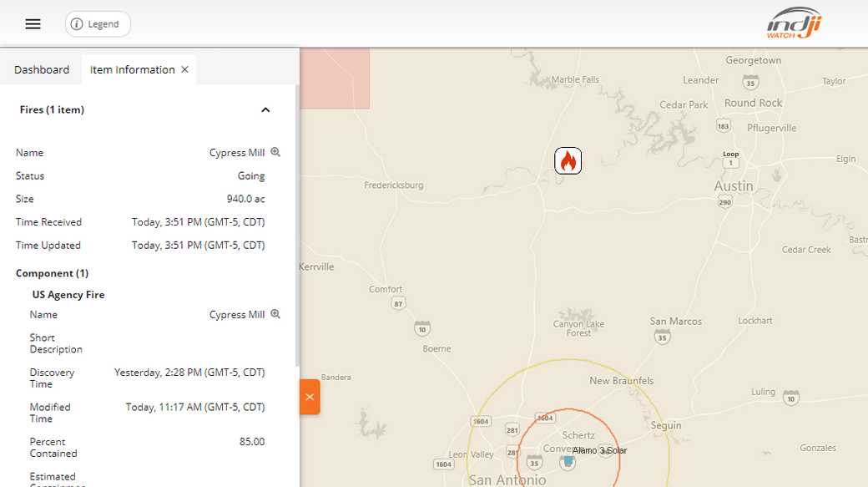Viewport: 868px width, 487px height.
Task: Click the Kerrville label on map
Action: tap(316, 266)
